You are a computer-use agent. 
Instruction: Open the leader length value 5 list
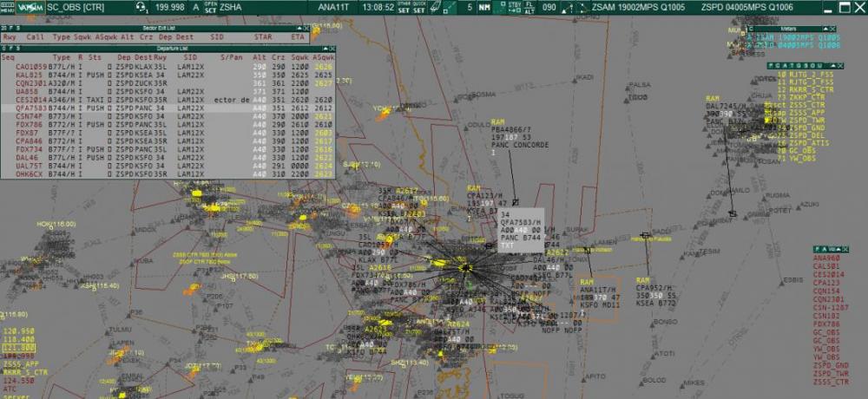coord(470,7)
